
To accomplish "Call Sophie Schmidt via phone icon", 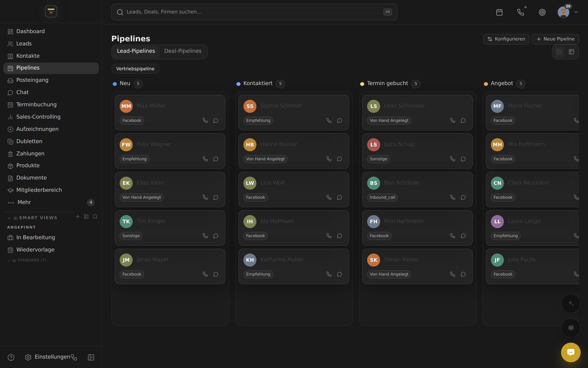I will (x=329, y=121).
